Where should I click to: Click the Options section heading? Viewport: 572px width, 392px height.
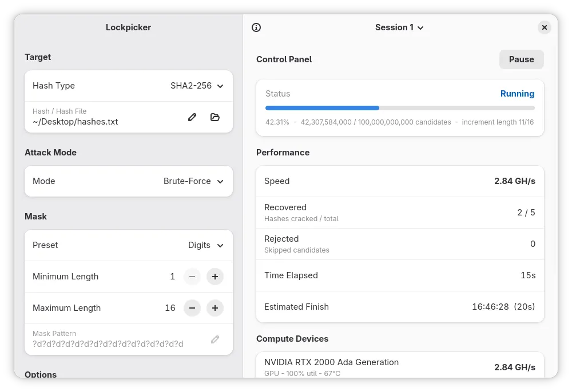[41, 374]
